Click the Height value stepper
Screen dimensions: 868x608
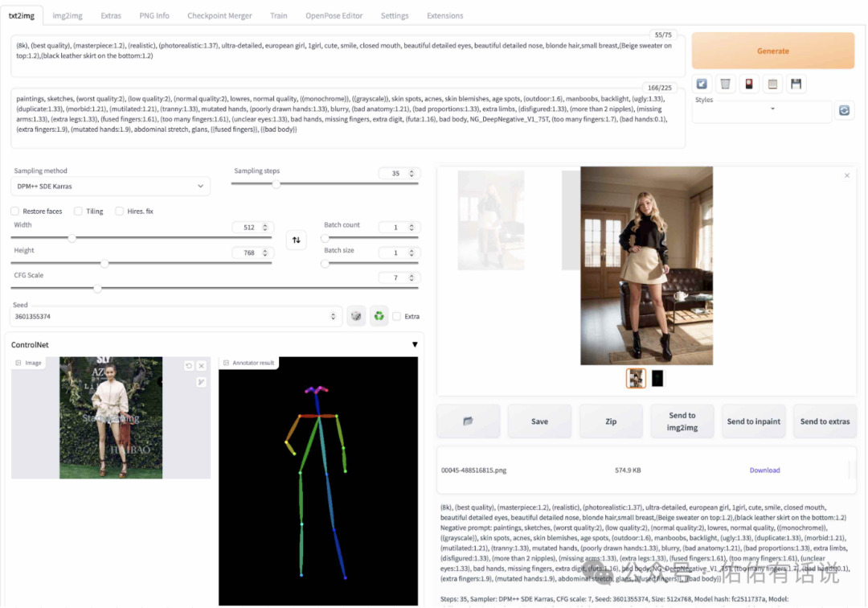point(265,253)
